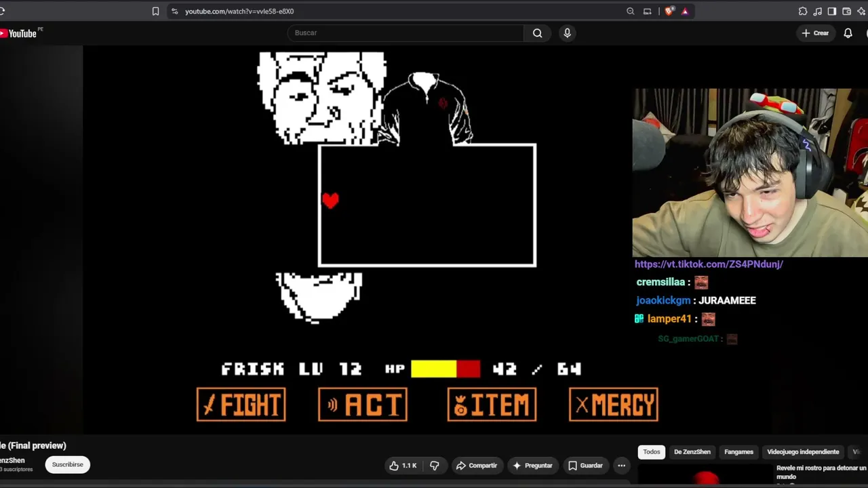Click the yellow HP bar in the game
Viewport: 868px width, 488px height.
[x=434, y=369]
